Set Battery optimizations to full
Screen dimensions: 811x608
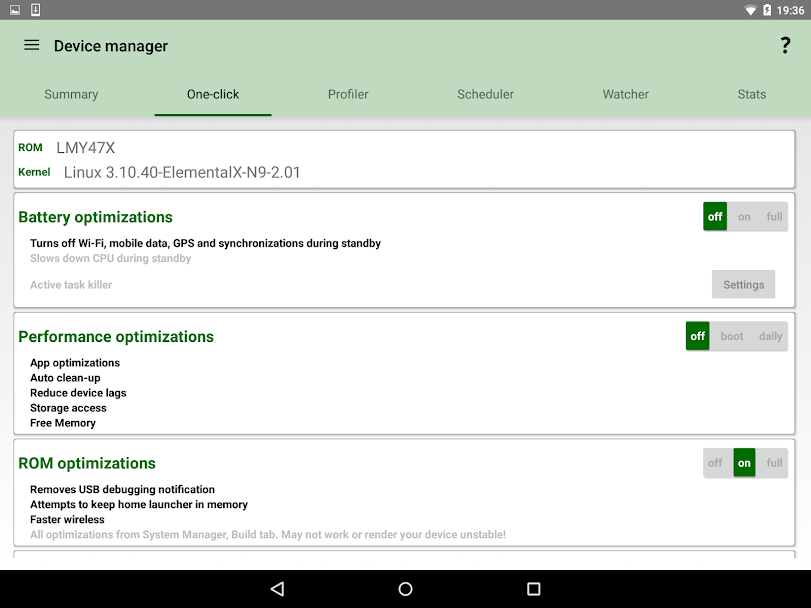tap(773, 217)
